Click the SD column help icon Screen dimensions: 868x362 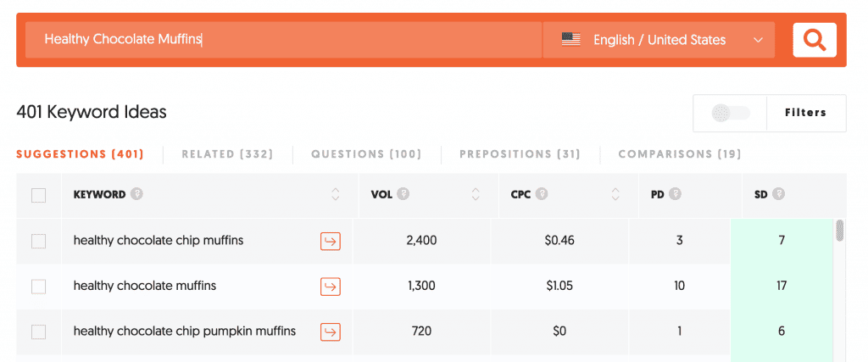[778, 194]
